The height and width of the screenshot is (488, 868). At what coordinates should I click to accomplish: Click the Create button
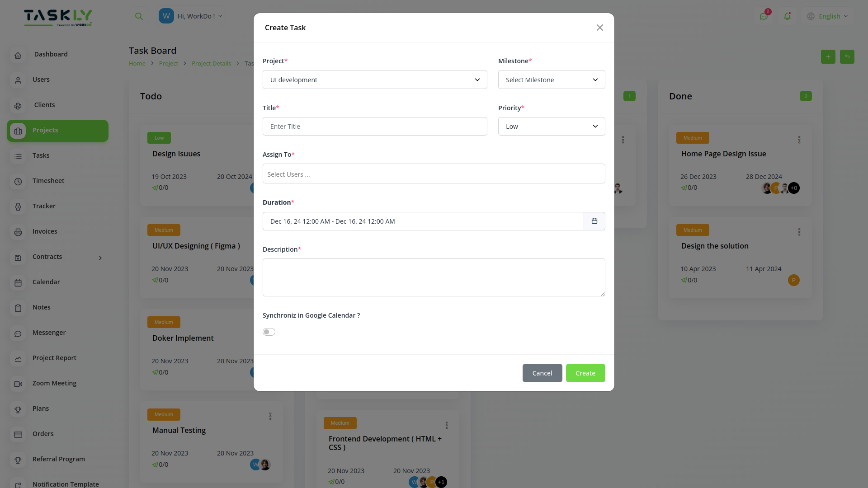[x=585, y=373]
